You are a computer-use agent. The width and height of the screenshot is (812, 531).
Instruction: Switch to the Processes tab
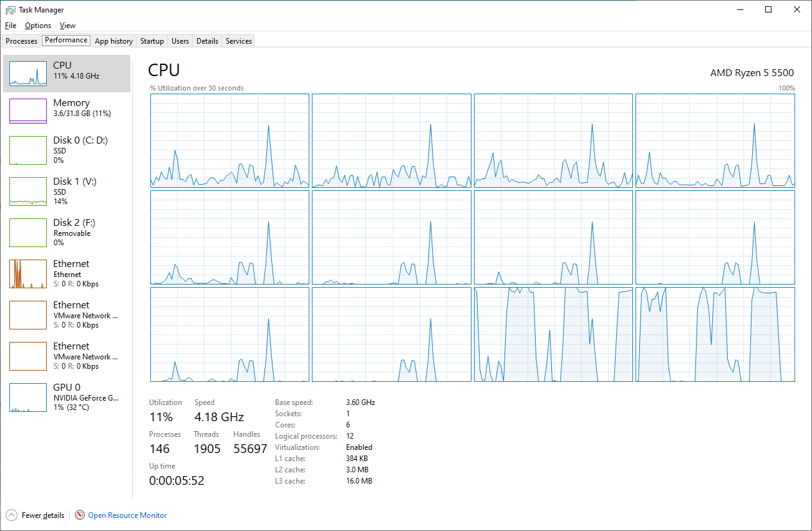click(x=21, y=41)
